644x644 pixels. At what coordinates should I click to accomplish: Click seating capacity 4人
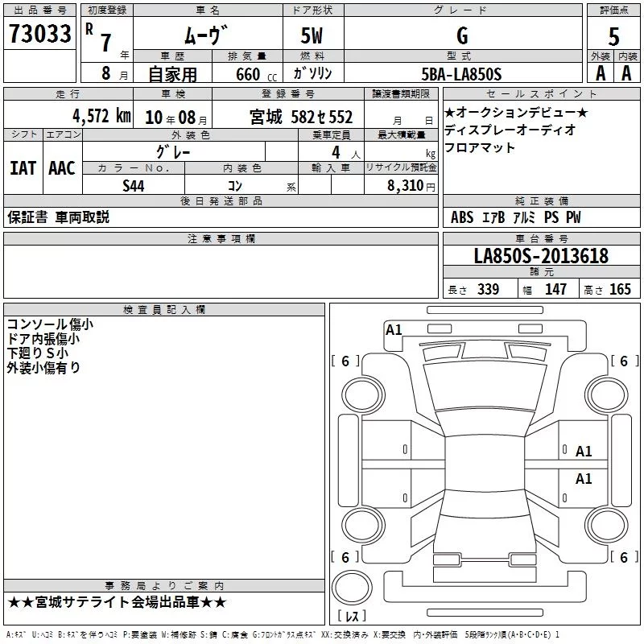point(345,153)
